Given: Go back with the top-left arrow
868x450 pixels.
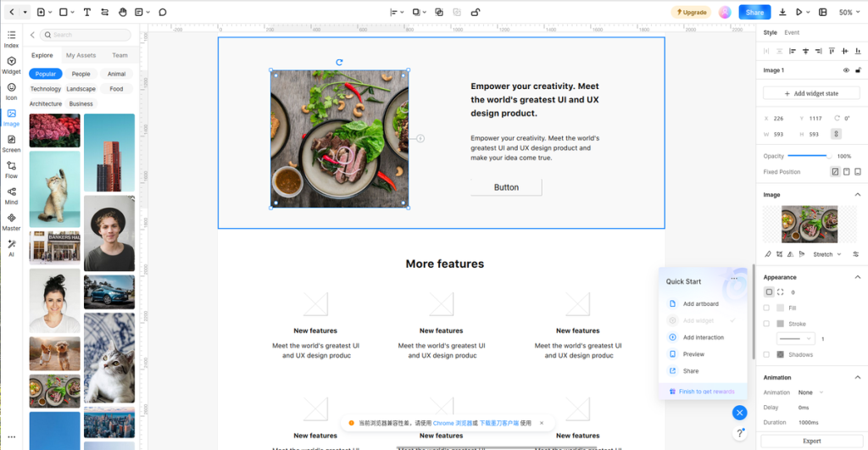Looking at the screenshot, I should point(12,12).
